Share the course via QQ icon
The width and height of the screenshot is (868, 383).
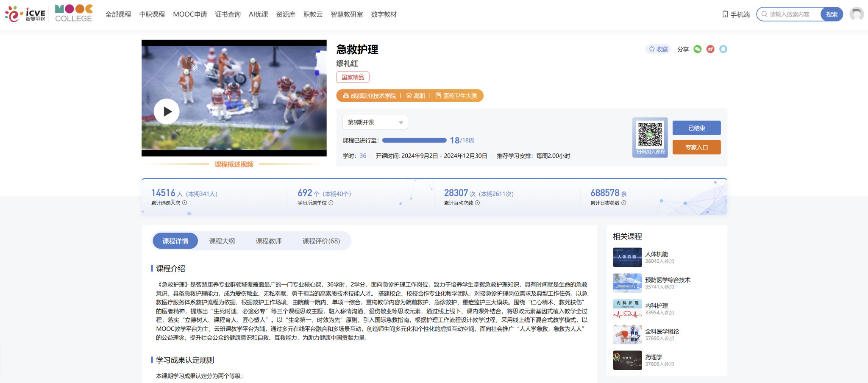pos(723,49)
